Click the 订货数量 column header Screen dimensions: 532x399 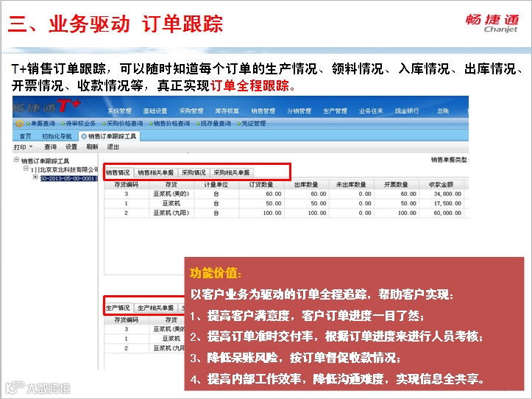click(x=261, y=185)
